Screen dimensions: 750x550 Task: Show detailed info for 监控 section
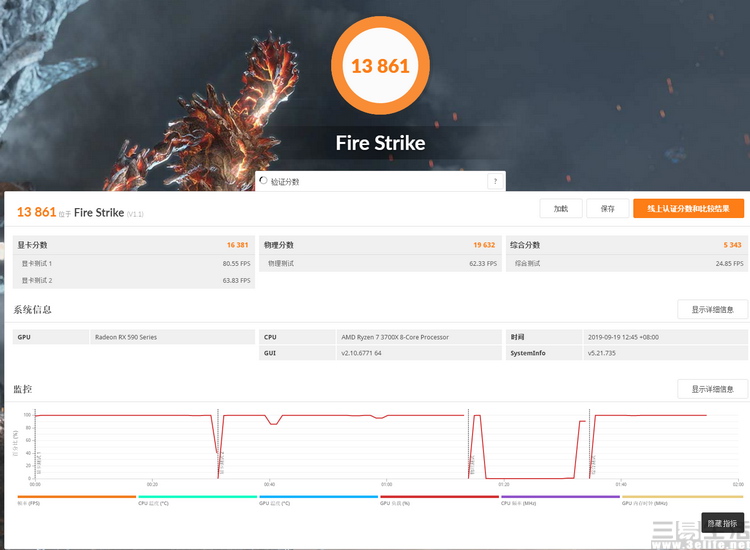coord(712,389)
